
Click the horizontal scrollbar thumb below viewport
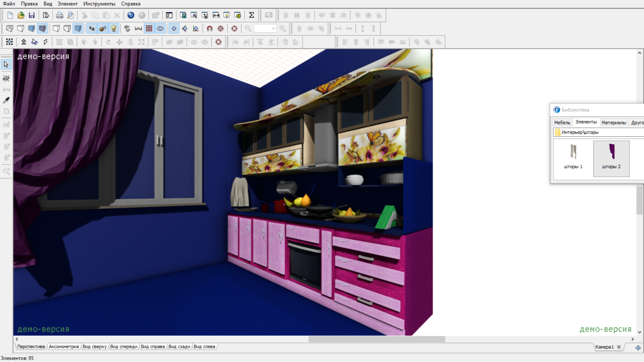tap(377, 339)
